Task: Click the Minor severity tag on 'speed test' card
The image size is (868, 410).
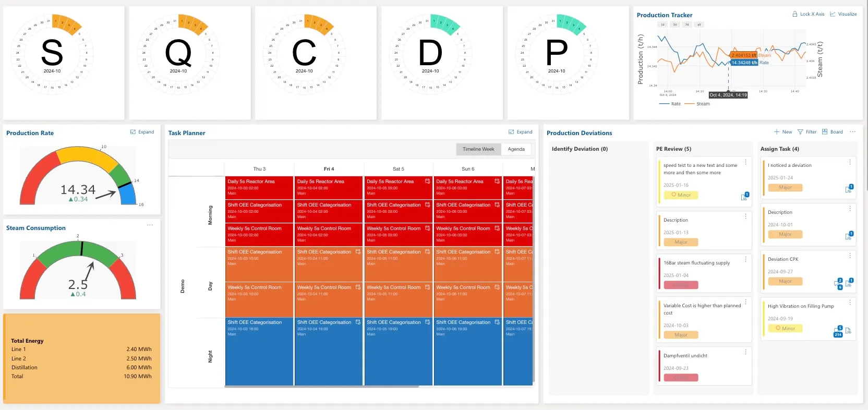Action: 681,195
